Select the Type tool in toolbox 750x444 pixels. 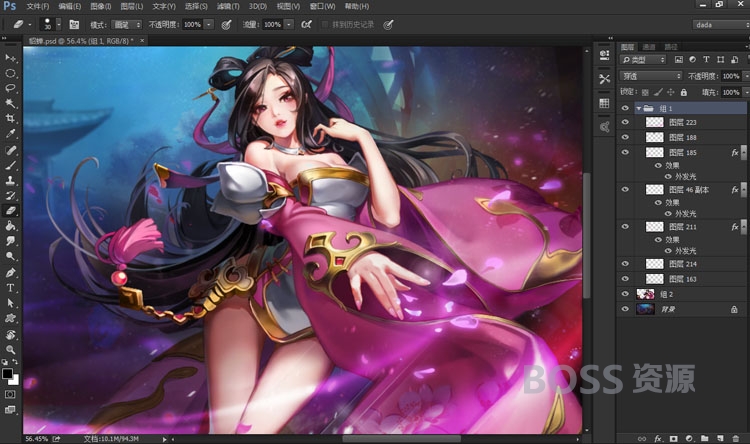click(10, 288)
